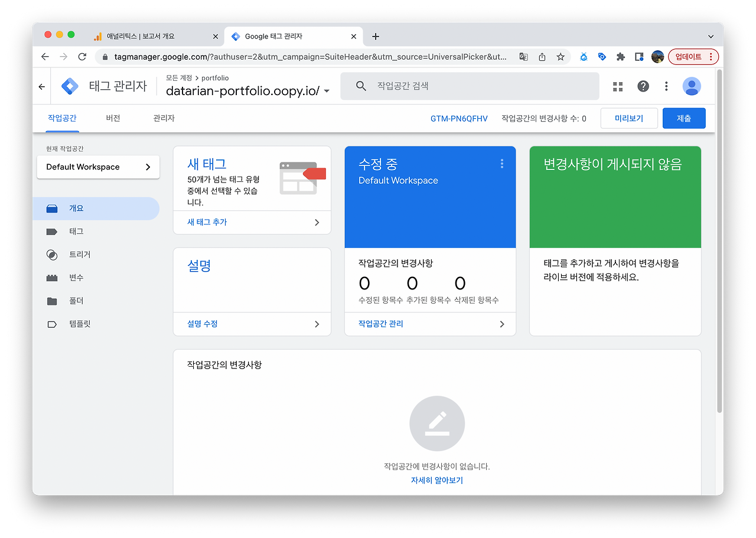Image resolution: width=756 pixels, height=538 pixels.
Task: Click the 삭제된 항목수 label
Action: (476, 300)
